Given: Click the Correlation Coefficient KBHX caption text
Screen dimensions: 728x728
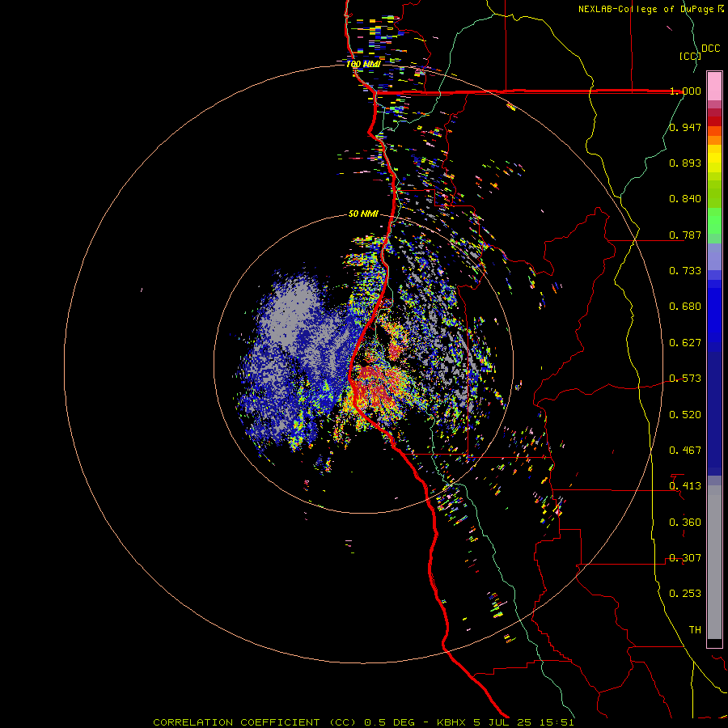Looking at the screenshot, I should click(x=363, y=722).
